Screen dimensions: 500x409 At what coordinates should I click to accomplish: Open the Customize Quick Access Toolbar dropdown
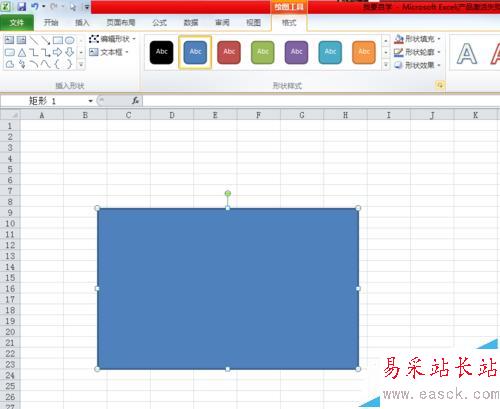(87, 7)
